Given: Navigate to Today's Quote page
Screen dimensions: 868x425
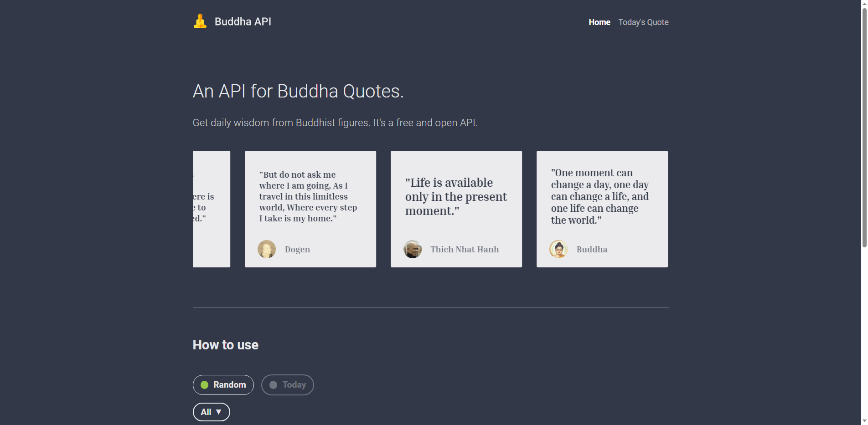Looking at the screenshot, I should coord(643,22).
